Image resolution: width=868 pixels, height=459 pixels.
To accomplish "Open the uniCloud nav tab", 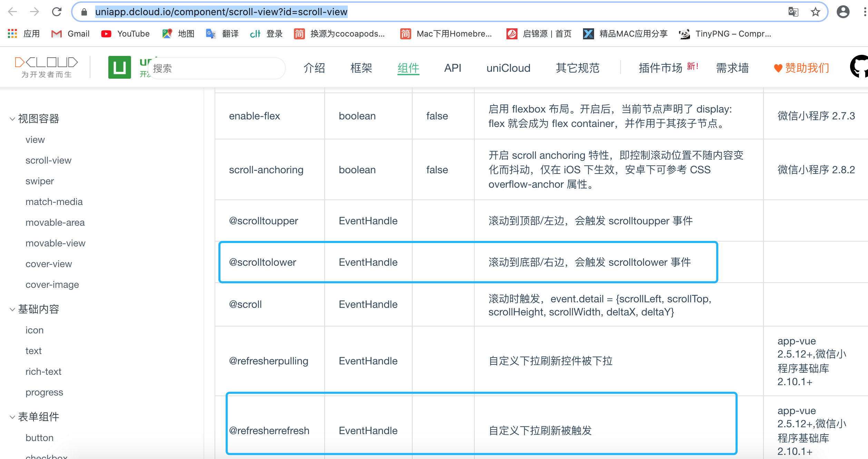I will (x=508, y=68).
